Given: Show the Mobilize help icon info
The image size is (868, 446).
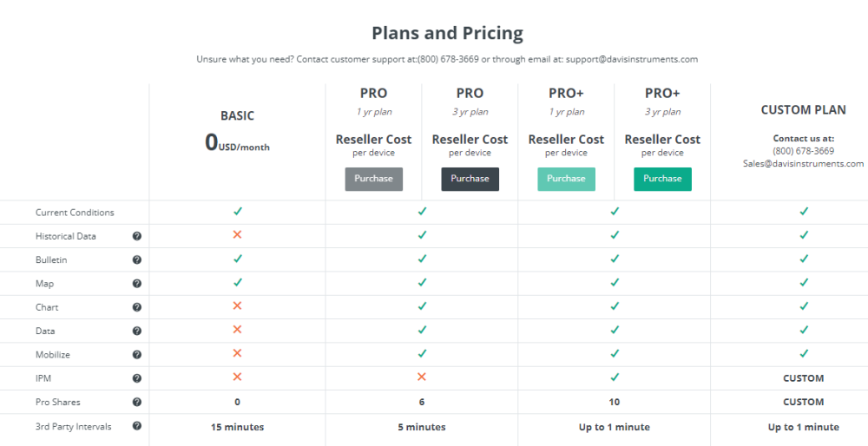Looking at the screenshot, I should (137, 354).
